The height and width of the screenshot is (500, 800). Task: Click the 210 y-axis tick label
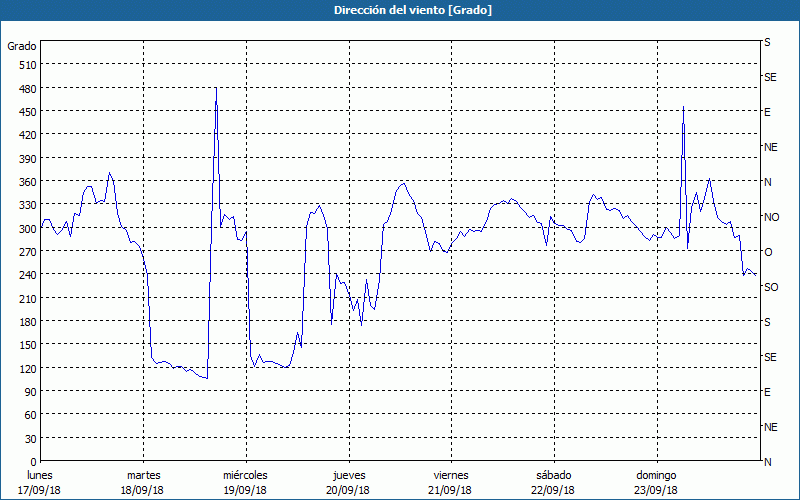(28, 298)
